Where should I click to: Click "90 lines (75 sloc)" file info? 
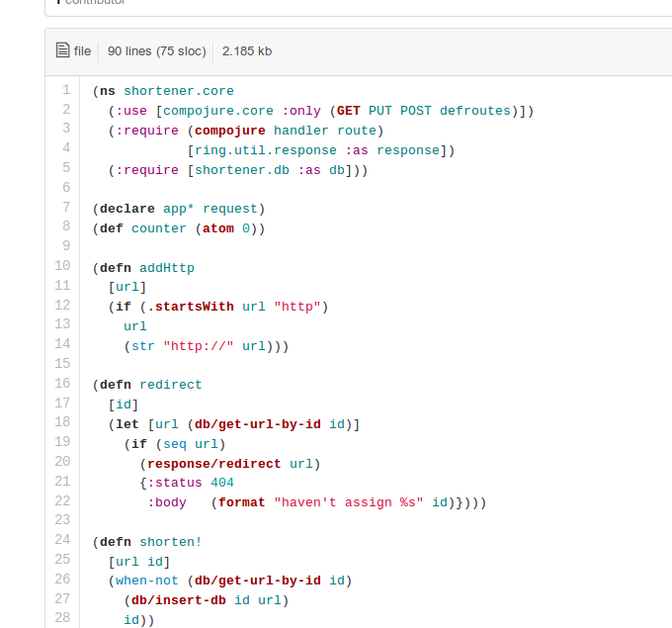[156, 50]
